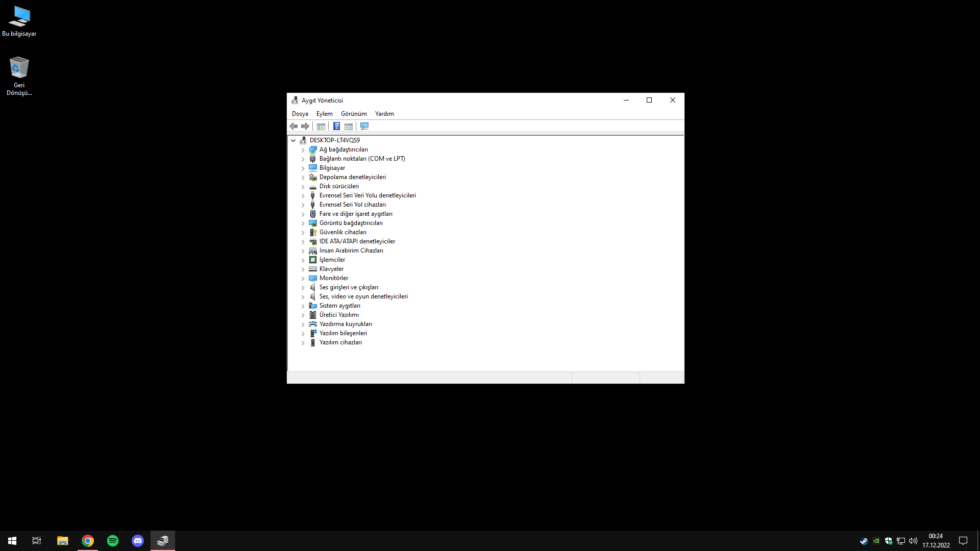980x551 pixels.
Task: Open the notification center icon
Action: [x=963, y=541]
